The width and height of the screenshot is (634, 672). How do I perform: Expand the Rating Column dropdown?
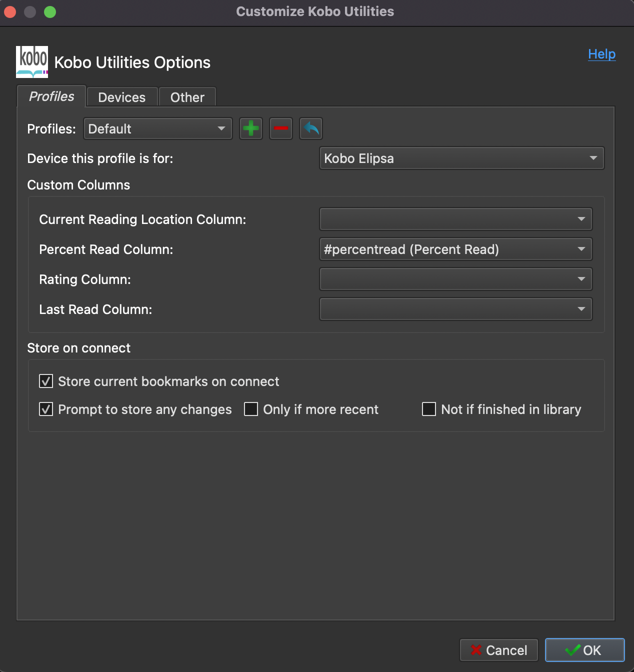pos(456,279)
